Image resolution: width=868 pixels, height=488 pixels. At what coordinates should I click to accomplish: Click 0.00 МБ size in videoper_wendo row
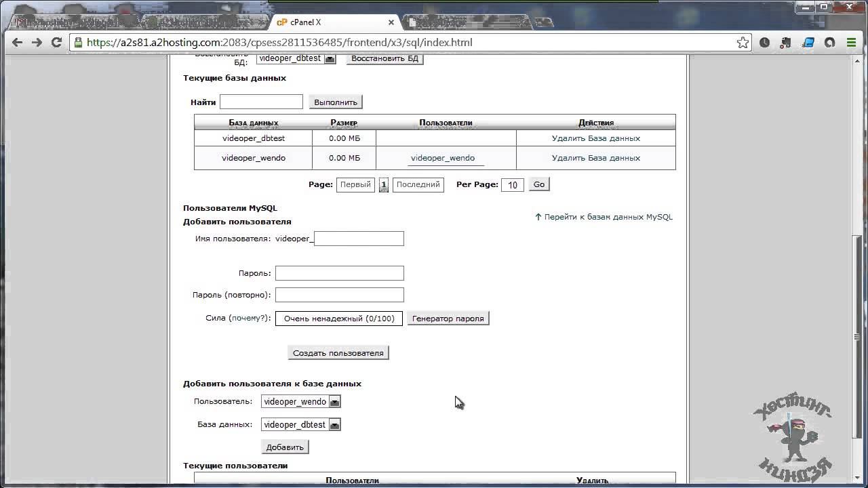coord(344,158)
